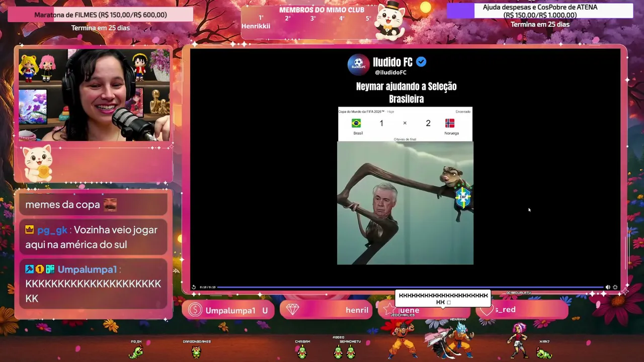Image resolution: width=644 pixels, height=362 pixels.
Task: Click the sprite labeled CHAIBAM
Action: click(x=302, y=351)
